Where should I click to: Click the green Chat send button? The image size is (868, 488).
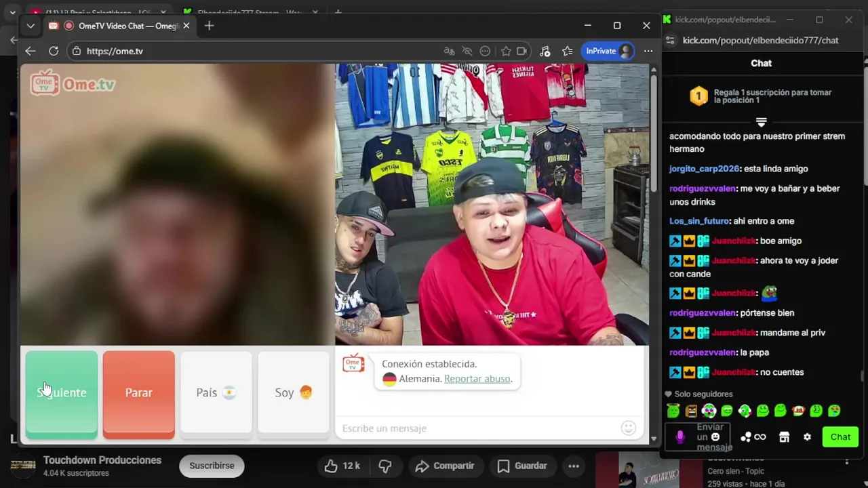point(840,437)
